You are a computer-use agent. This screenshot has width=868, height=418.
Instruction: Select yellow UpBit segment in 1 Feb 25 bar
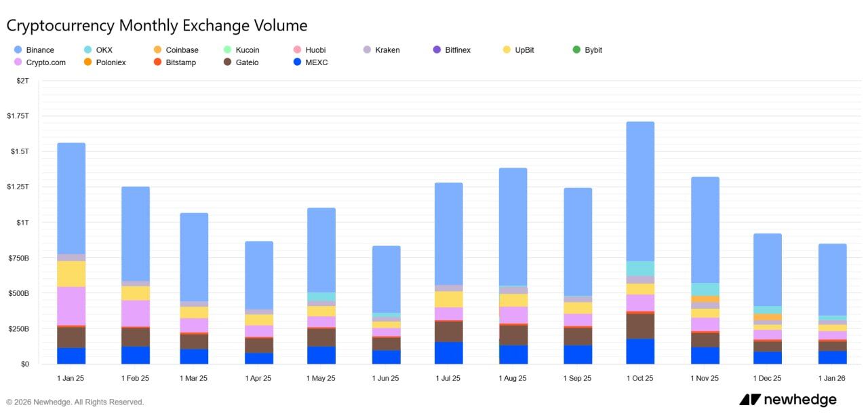coord(136,293)
